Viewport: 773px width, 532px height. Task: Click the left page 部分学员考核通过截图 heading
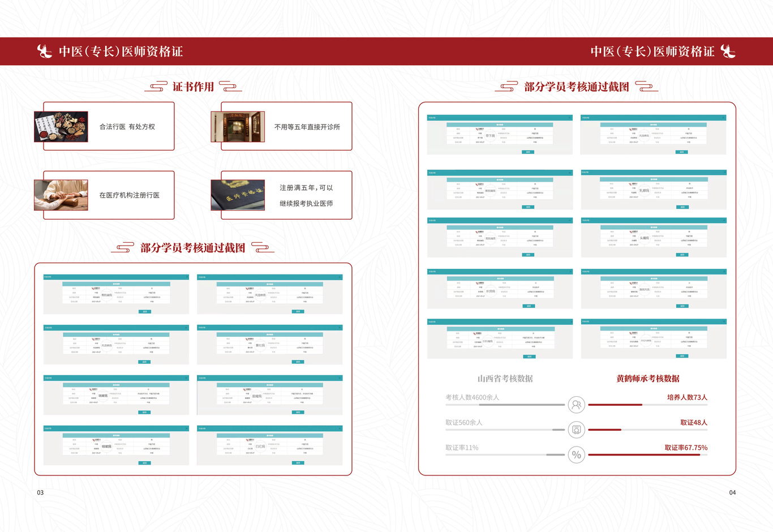tap(193, 248)
